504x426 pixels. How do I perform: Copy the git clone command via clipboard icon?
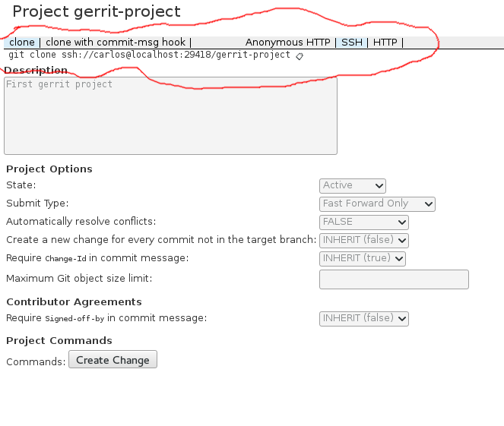[300, 56]
